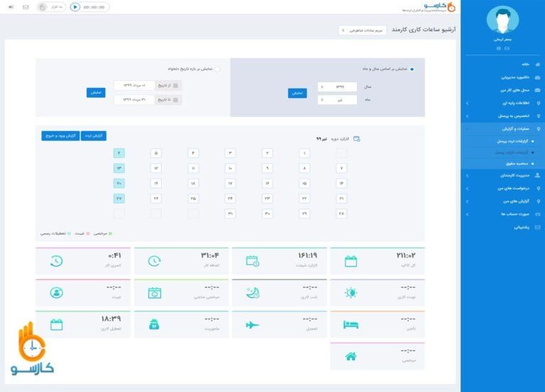Click the pin icon beside اطلاعات پایه ای

click(539, 103)
